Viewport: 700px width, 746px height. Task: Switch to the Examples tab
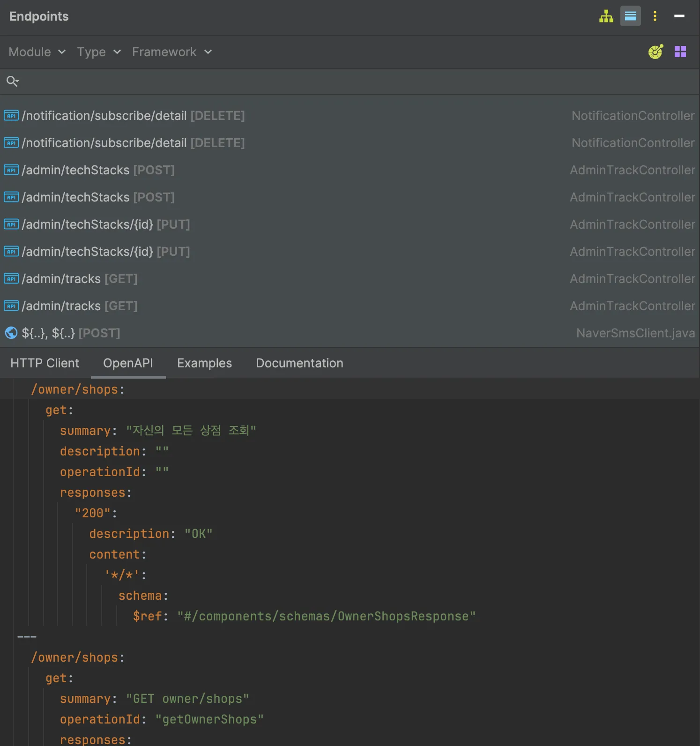204,363
